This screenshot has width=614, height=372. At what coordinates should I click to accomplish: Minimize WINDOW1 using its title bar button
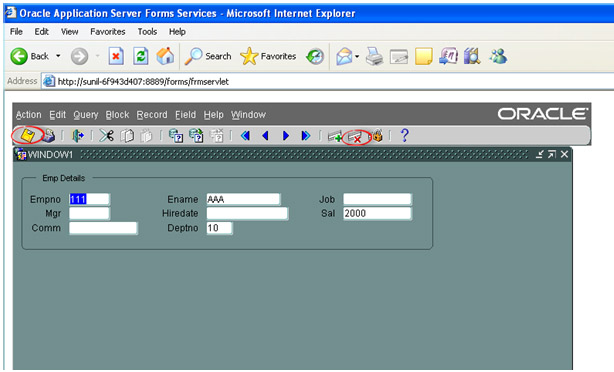[x=540, y=154]
